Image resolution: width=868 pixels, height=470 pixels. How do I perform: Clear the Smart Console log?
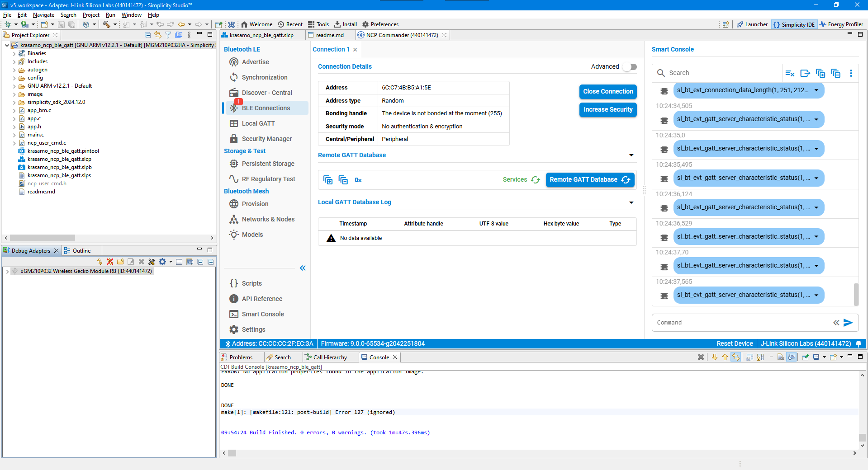coord(790,73)
